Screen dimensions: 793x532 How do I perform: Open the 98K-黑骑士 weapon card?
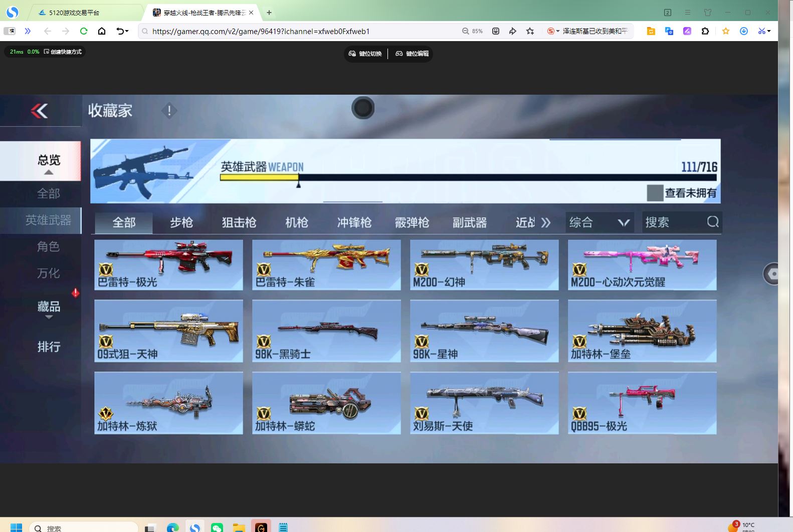pos(326,331)
